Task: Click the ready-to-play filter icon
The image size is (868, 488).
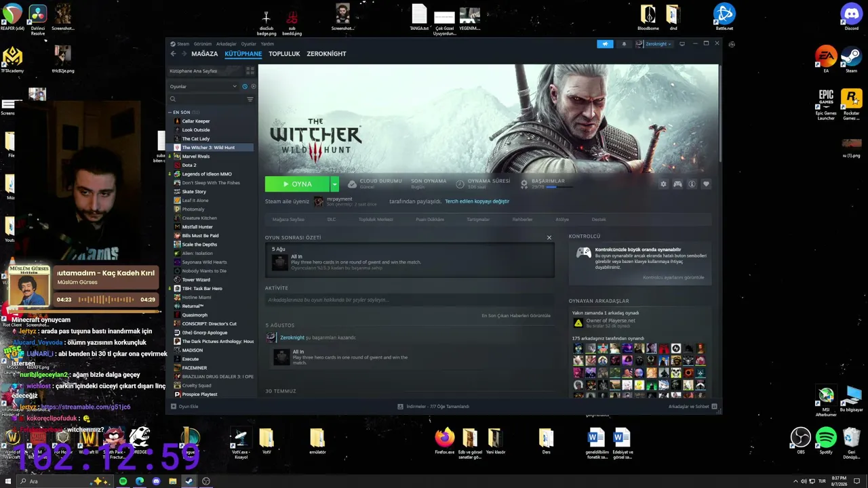Action: tap(254, 86)
